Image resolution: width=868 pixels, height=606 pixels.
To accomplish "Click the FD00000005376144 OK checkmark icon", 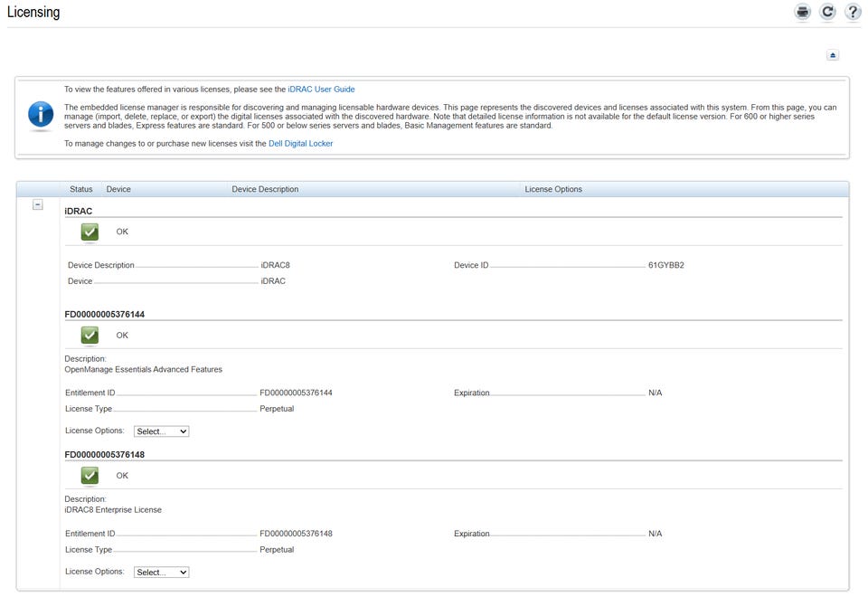I will [90, 336].
